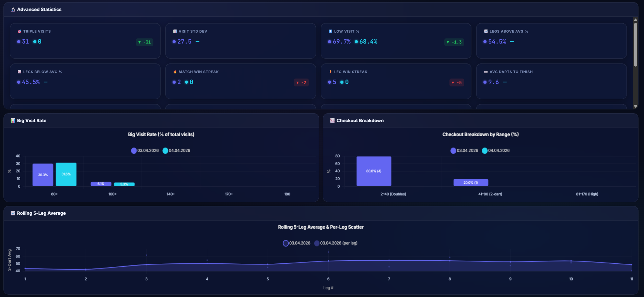Click the Triple Visits dart icon
This screenshot has width=644, height=297.
20,31
